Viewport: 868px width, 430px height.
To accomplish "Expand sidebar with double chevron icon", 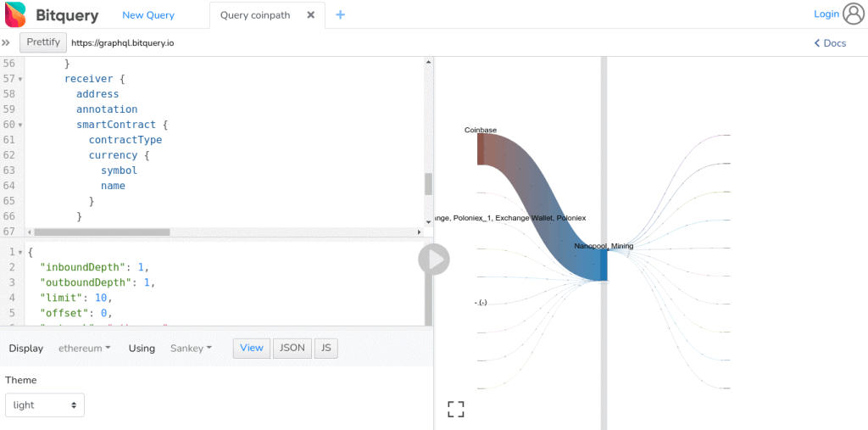I will pyautogui.click(x=6, y=42).
